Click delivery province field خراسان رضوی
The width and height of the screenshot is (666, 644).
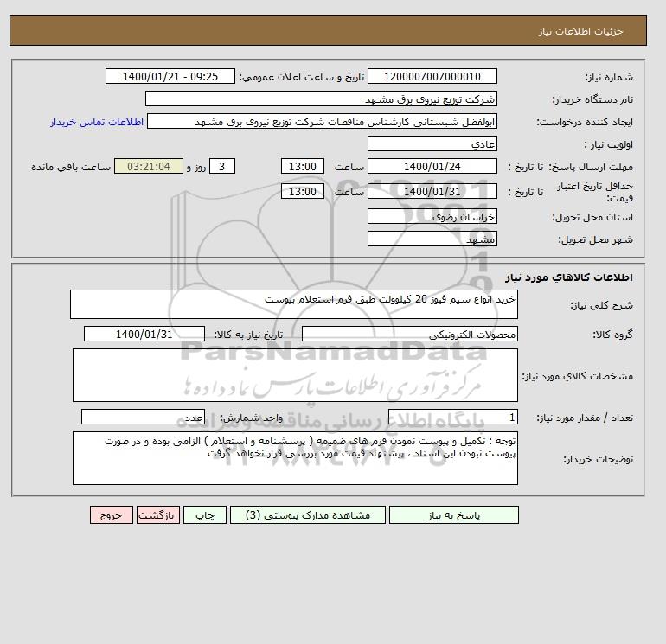coord(432,216)
